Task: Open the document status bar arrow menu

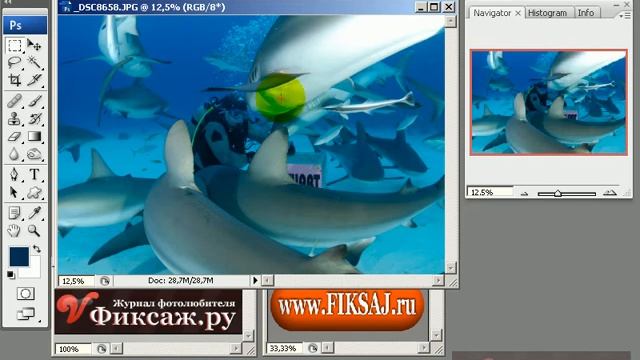Action: (255, 280)
